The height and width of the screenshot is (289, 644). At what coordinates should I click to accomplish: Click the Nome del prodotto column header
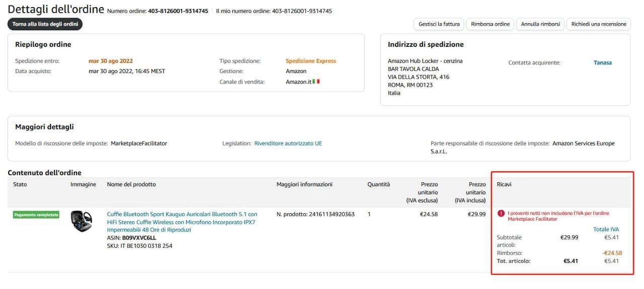pos(131,184)
